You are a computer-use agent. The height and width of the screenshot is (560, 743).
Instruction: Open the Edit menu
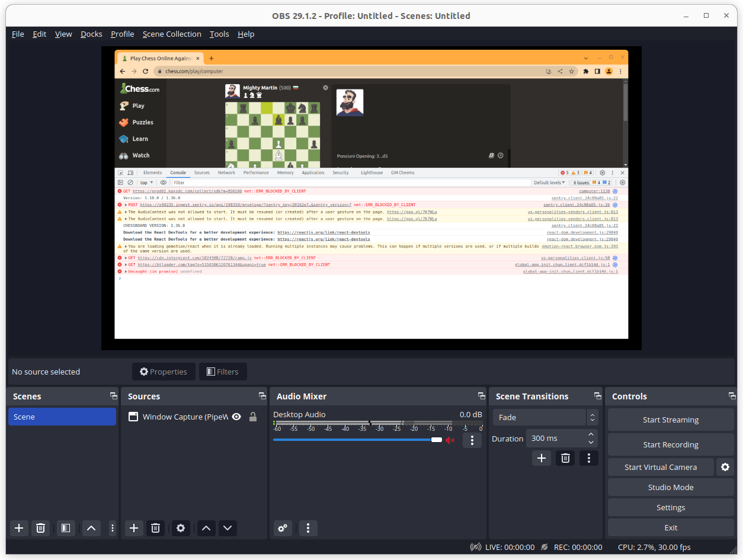pyautogui.click(x=39, y=34)
